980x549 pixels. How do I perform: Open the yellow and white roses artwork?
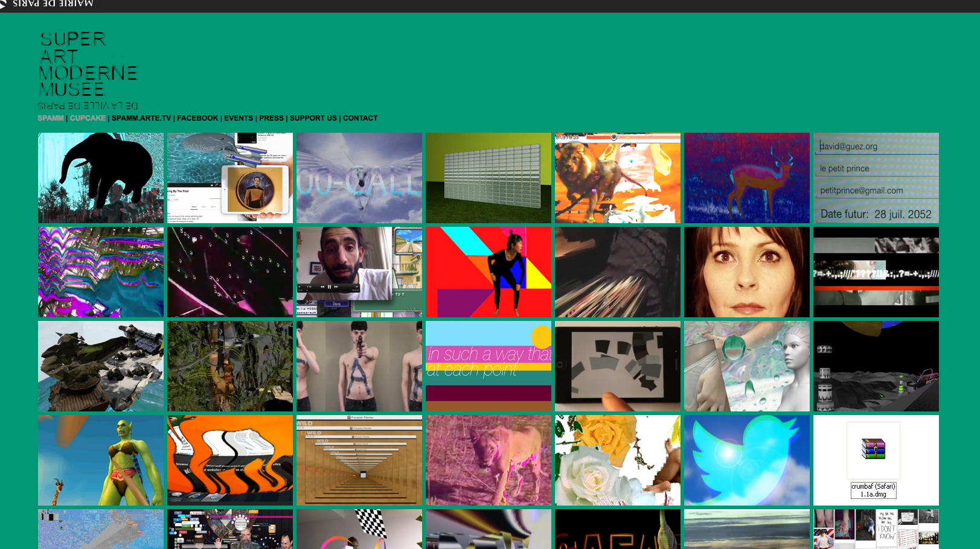tap(618, 460)
